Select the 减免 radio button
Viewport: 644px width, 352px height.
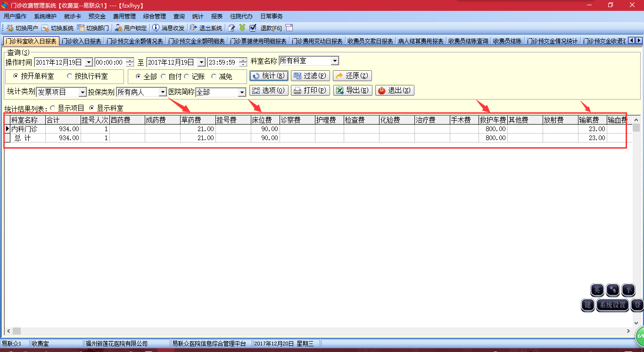214,76
